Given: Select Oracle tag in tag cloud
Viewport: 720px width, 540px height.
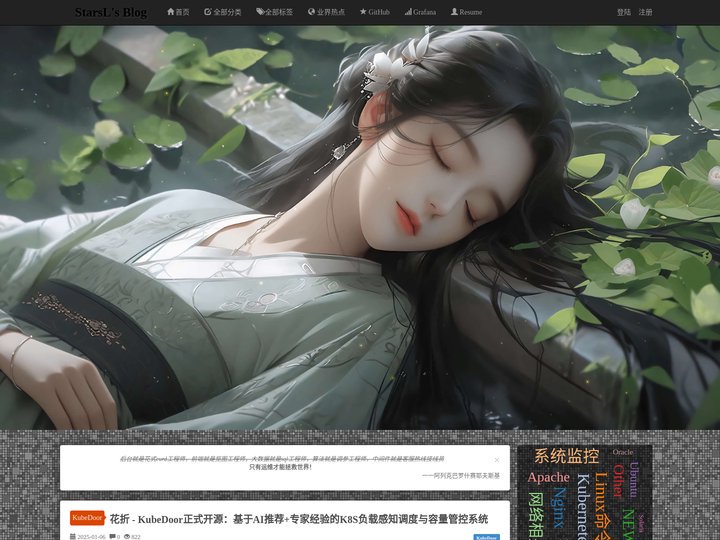Looking at the screenshot, I should click(623, 452).
